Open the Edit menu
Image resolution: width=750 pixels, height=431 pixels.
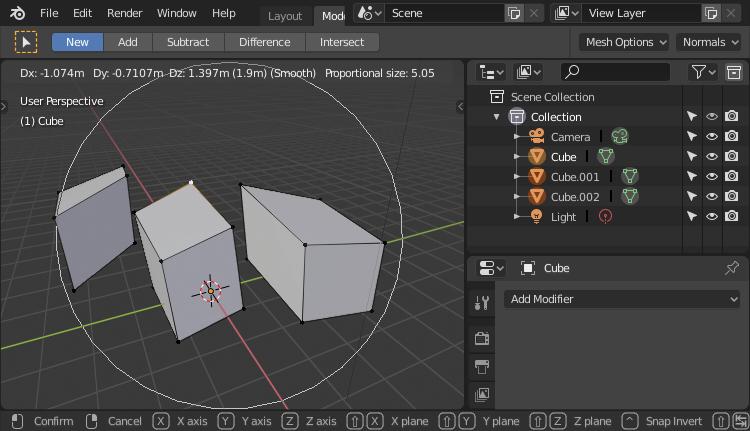82,13
